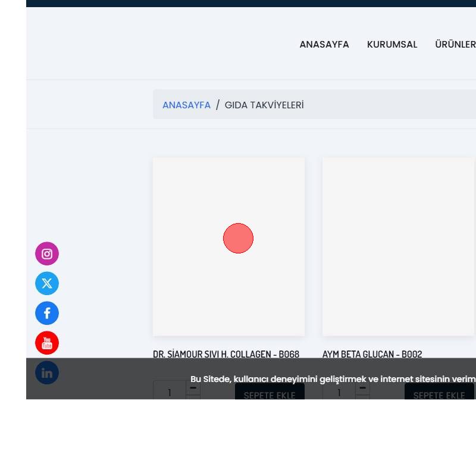Decrease quantity for Beta Glucan B002
This screenshot has width=476, height=476.
click(x=363, y=388)
